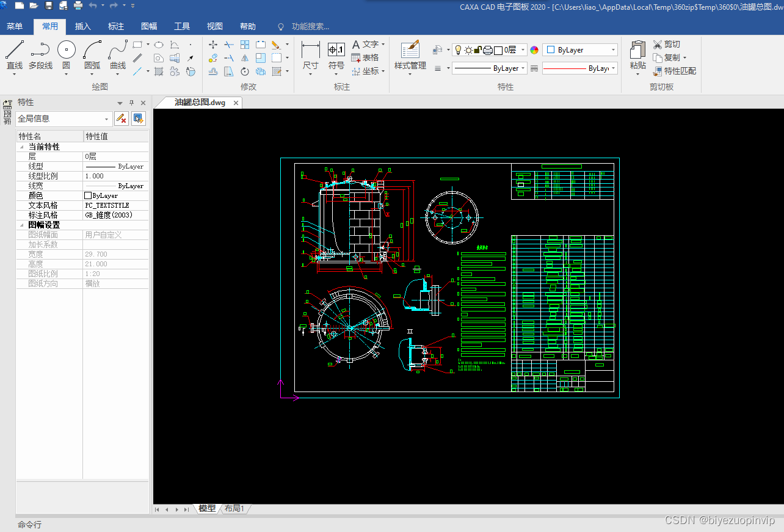Expand the 文字 text tool dropdown
784x532 pixels.
(383, 45)
